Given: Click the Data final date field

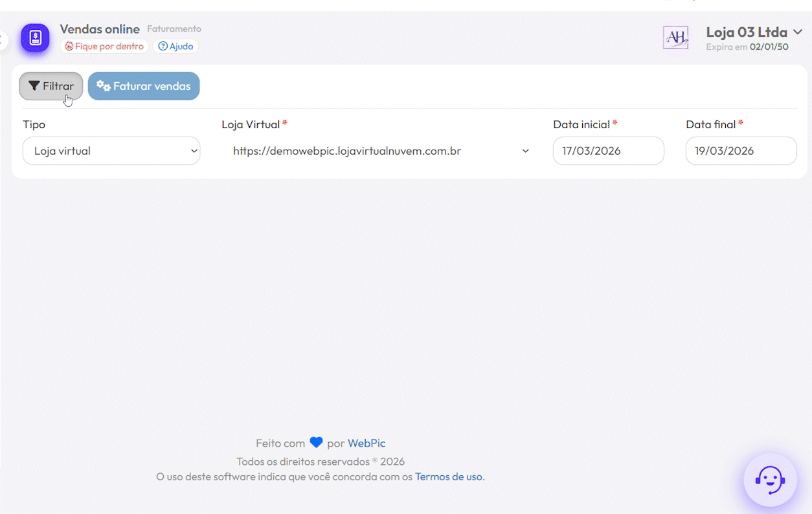Looking at the screenshot, I should 740,151.
